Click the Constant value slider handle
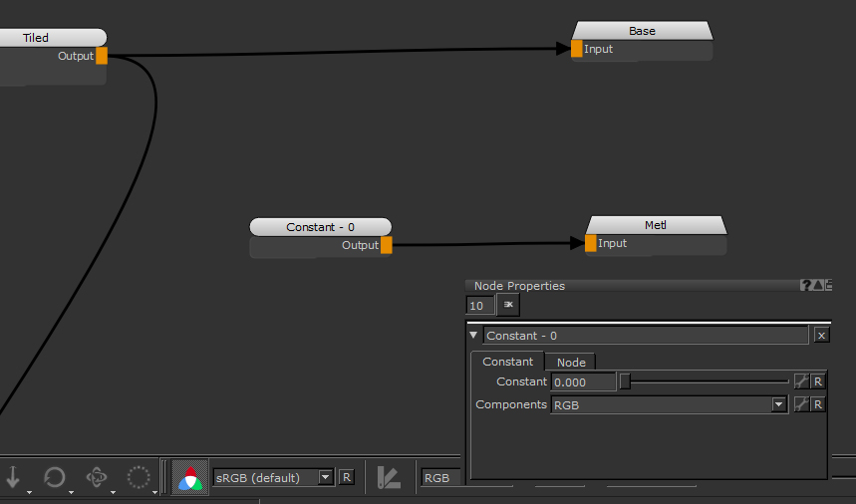Image resolution: width=856 pixels, height=504 pixels. (x=625, y=381)
